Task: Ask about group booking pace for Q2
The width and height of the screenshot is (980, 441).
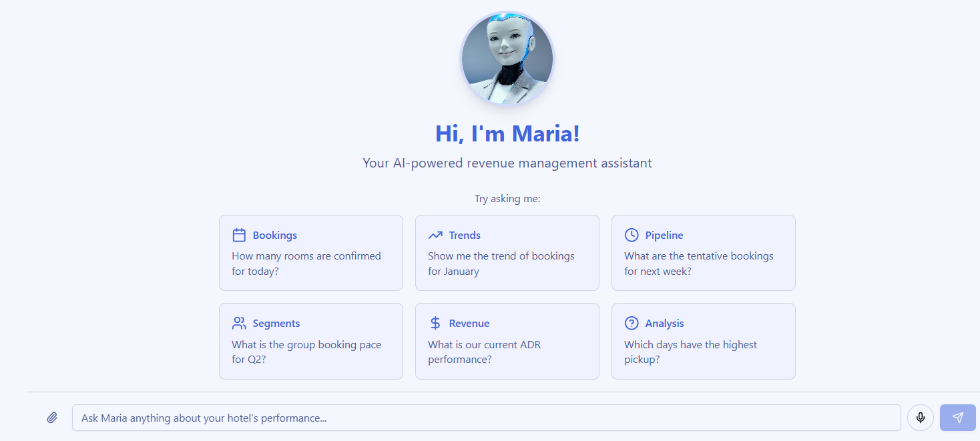Action: pyautogui.click(x=306, y=352)
